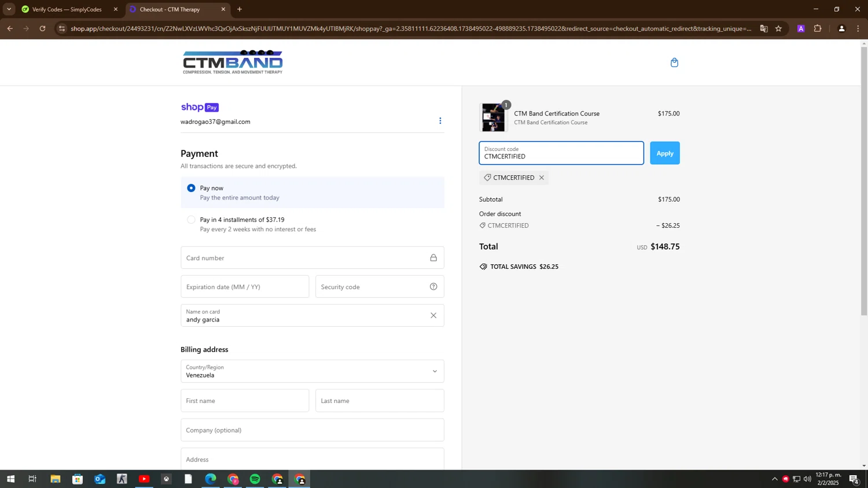Click the Address field

(x=312, y=459)
